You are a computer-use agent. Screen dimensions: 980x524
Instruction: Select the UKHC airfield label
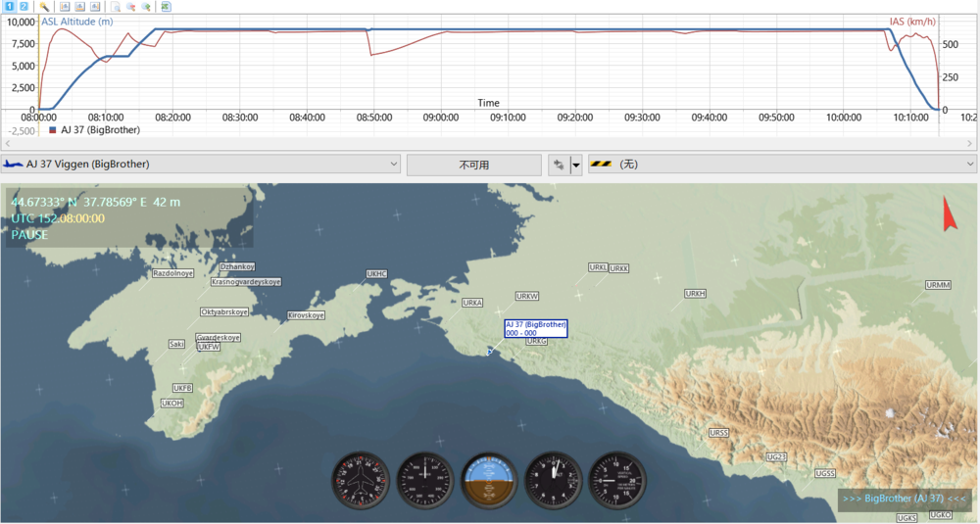tap(377, 274)
